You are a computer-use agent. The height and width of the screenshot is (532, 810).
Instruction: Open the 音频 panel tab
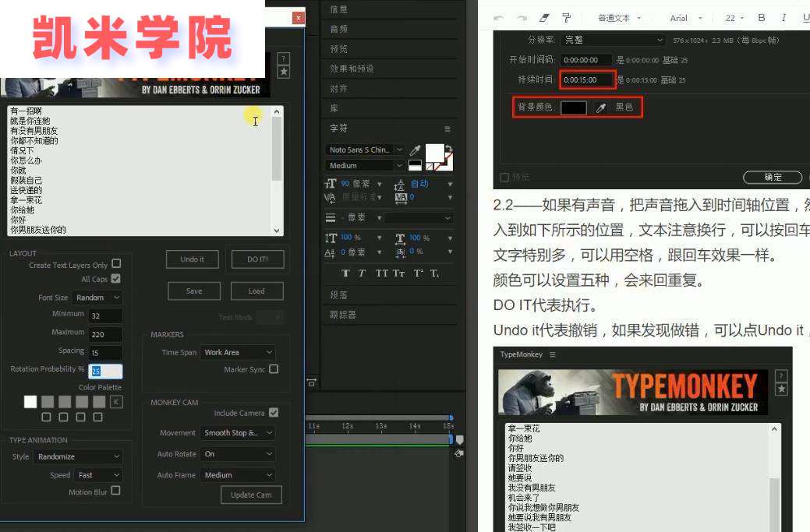(339, 29)
